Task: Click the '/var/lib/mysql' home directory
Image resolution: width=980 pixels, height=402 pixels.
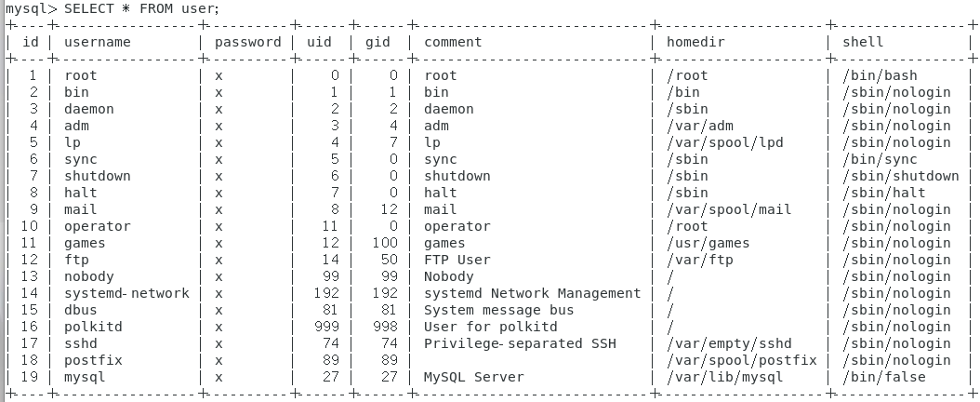Action: coord(724,377)
